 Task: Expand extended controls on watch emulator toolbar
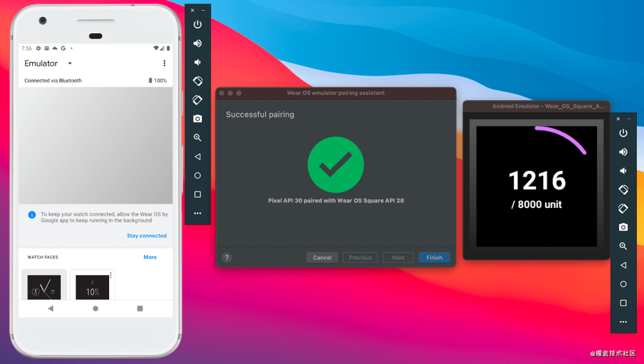point(623,322)
